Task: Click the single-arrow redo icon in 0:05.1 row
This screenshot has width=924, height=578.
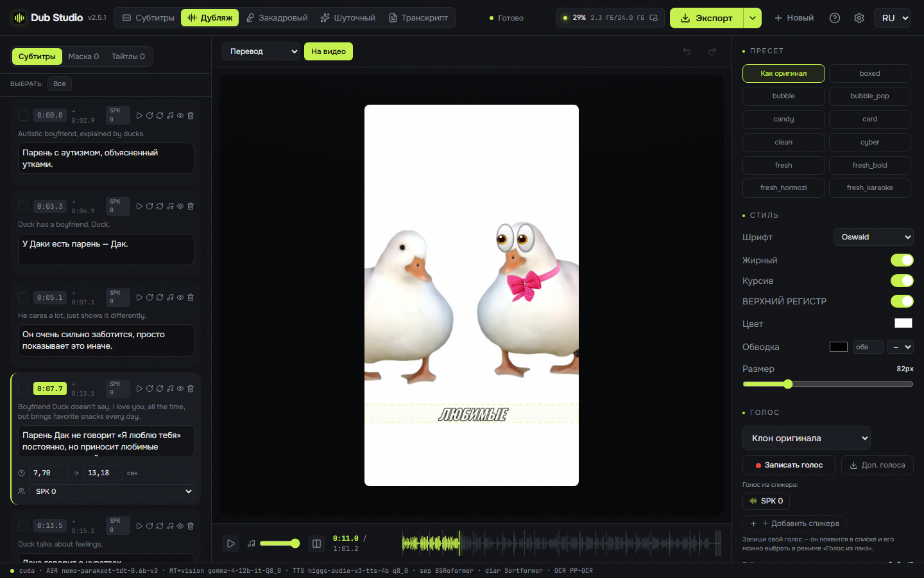Action: [150, 297]
